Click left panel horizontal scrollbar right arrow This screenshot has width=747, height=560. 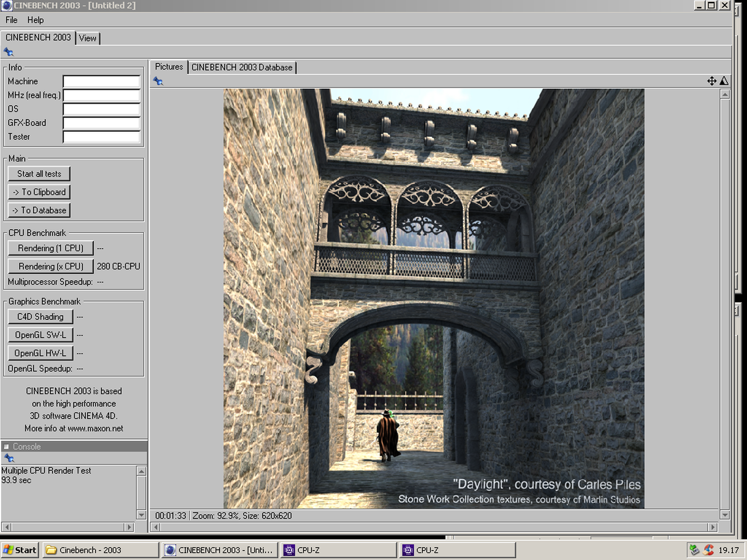click(x=129, y=527)
